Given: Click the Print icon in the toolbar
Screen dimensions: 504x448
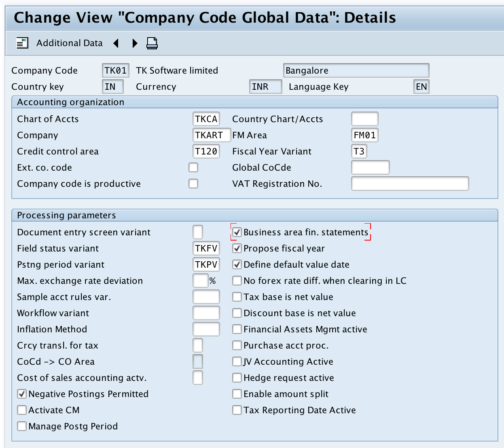Looking at the screenshot, I should click(x=152, y=43).
